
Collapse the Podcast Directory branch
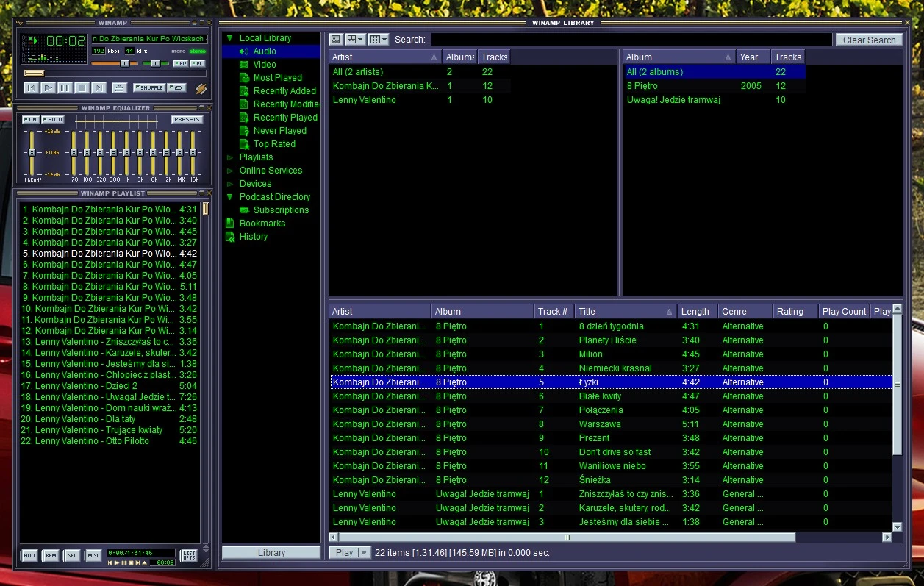[x=232, y=196]
